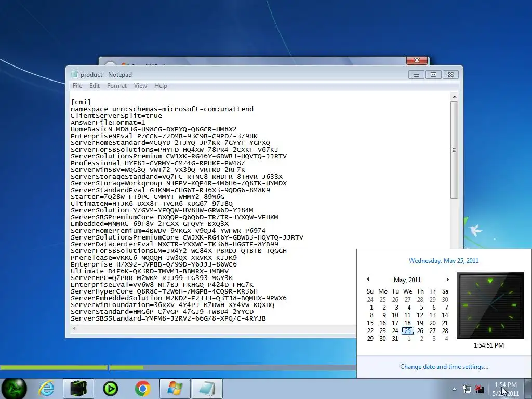Click the Notepad title bar icon
The height and width of the screenshot is (399, 532).
click(x=74, y=75)
